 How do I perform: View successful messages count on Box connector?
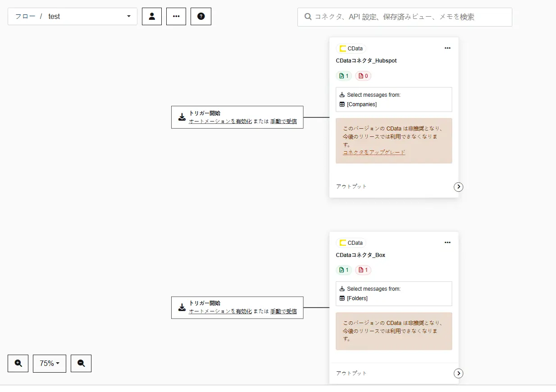[x=344, y=270]
